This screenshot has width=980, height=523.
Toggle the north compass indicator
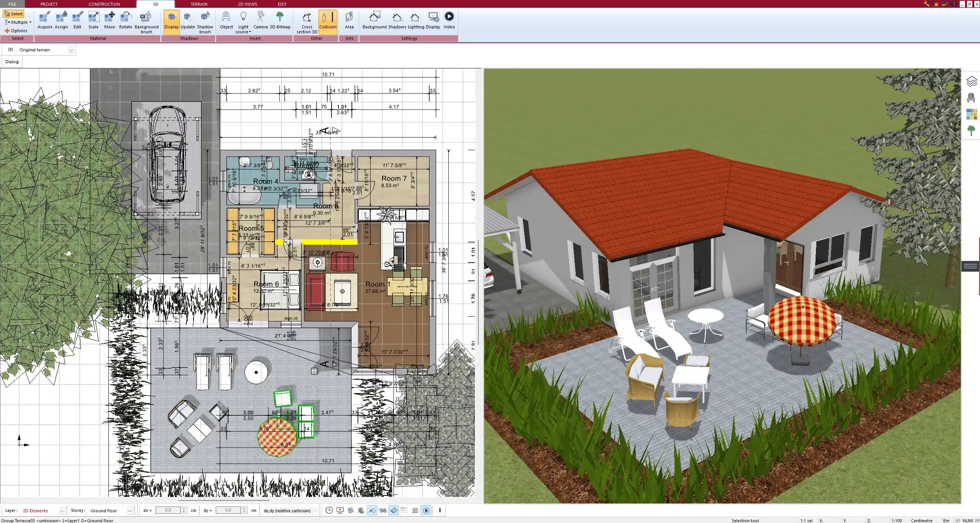click(426, 510)
